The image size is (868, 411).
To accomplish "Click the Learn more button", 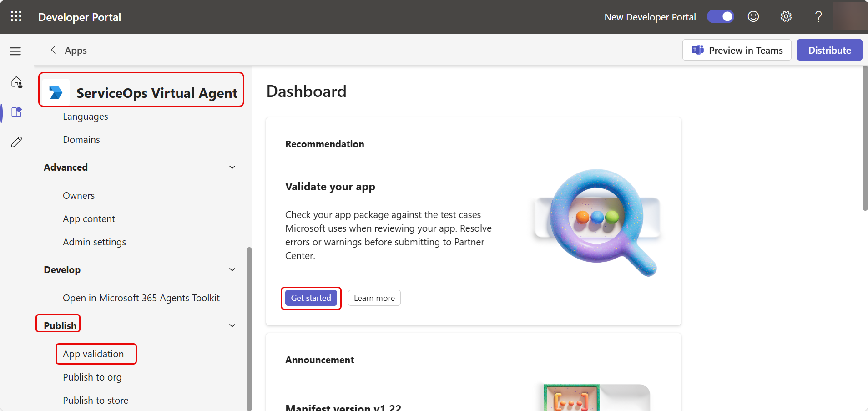I will click(x=374, y=298).
